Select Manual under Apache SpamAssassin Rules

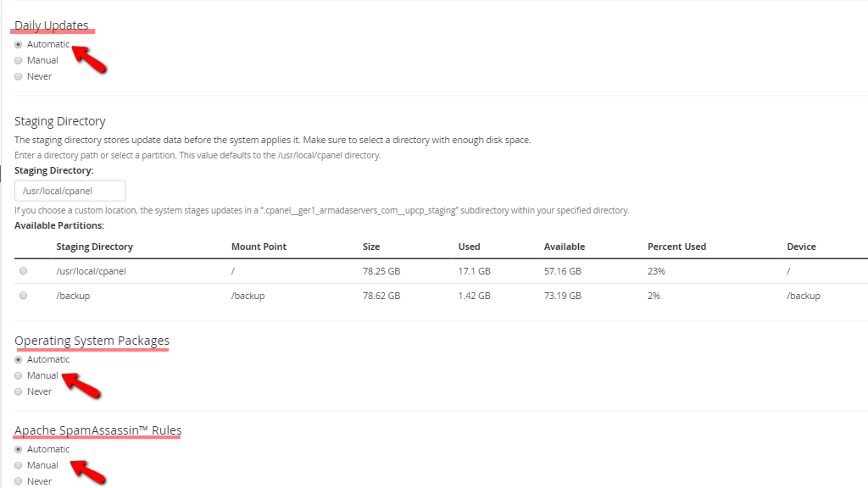pyautogui.click(x=19, y=465)
